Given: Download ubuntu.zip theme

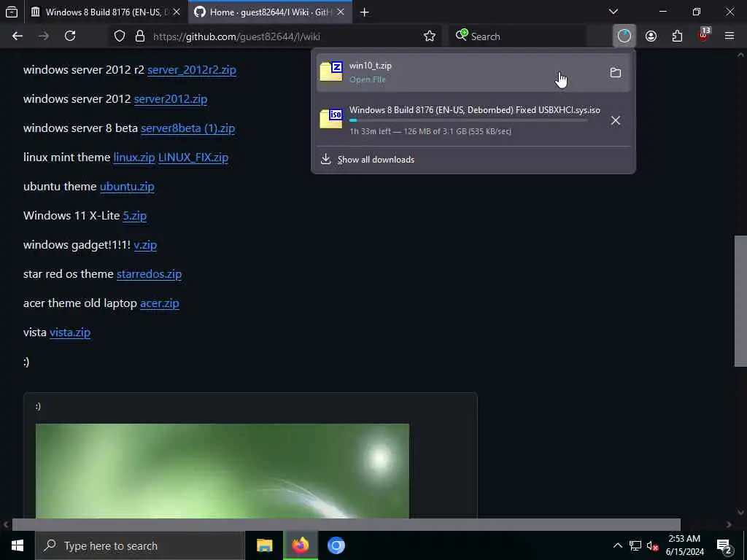Looking at the screenshot, I should (127, 186).
